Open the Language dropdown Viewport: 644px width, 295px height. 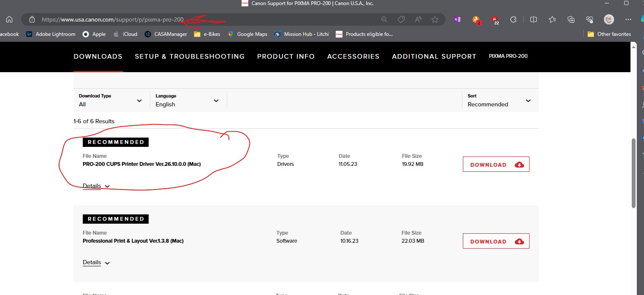click(x=187, y=100)
